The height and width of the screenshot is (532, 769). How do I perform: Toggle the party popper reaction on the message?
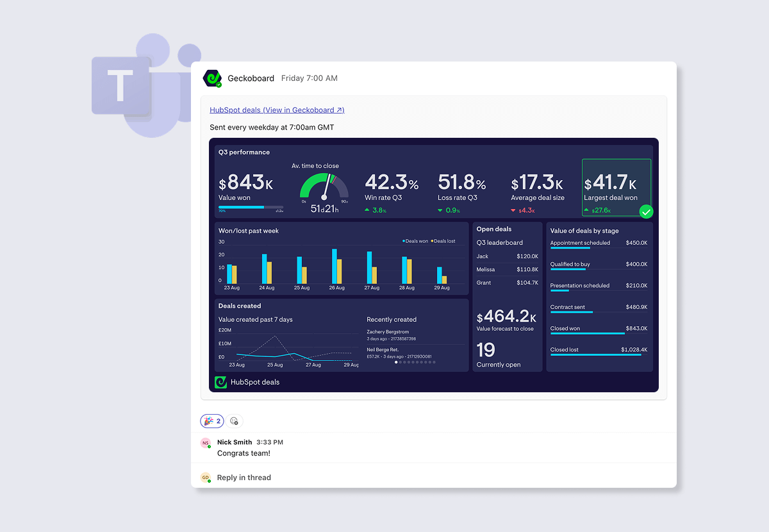pyautogui.click(x=211, y=421)
